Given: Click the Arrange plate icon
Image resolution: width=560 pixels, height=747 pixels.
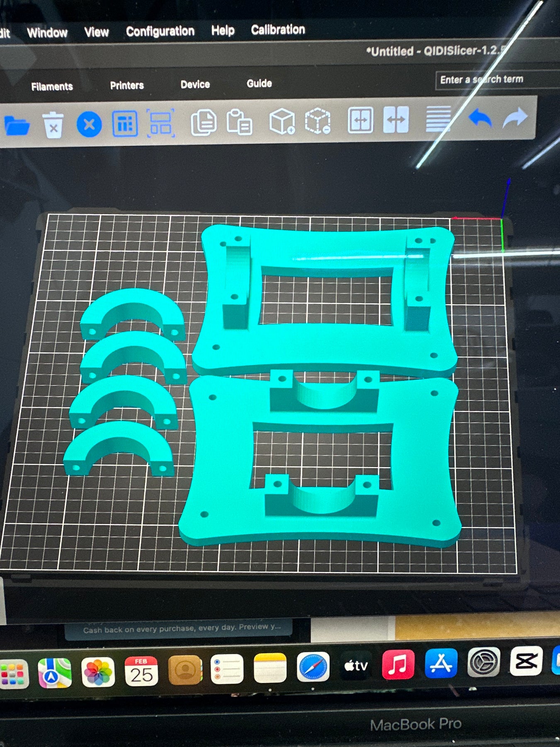Looking at the screenshot, I should (125, 124).
